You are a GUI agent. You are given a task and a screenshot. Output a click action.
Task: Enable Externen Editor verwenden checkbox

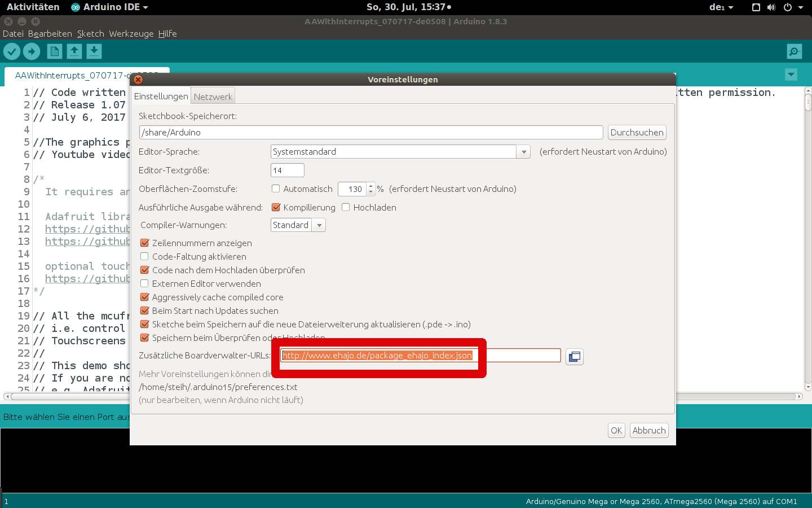pyautogui.click(x=144, y=283)
